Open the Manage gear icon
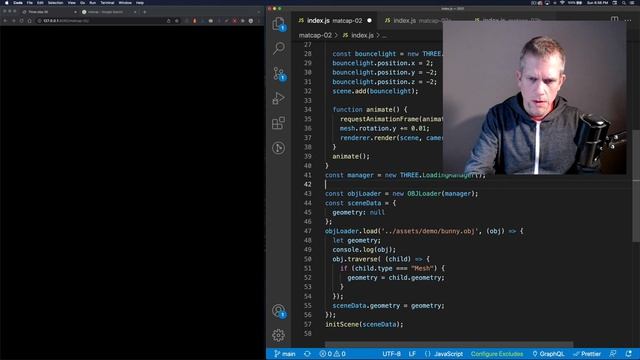This screenshot has width=640, height=360. [279, 335]
